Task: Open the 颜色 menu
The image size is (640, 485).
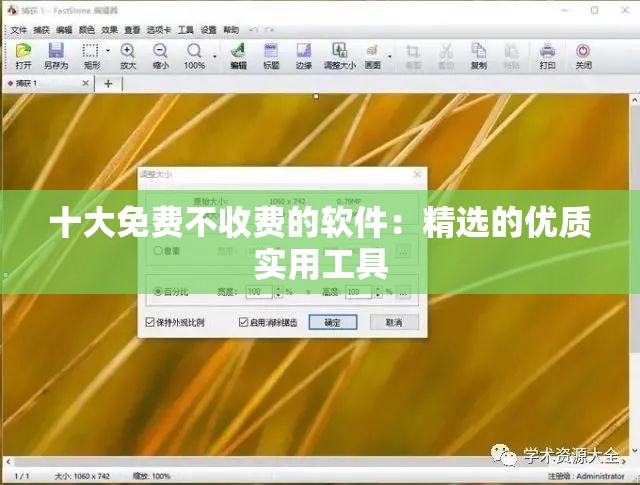Action: [87, 30]
